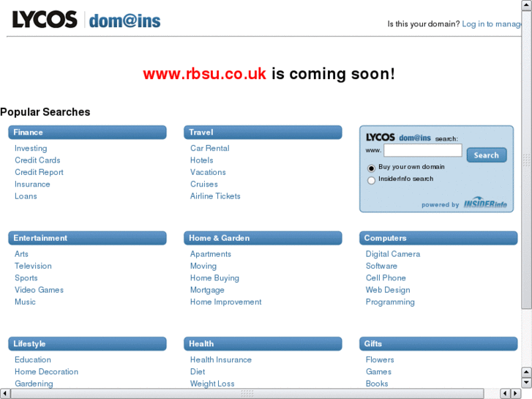Open the Finance category header
The width and height of the screenshot is (532, 399).
click(87, 133)
